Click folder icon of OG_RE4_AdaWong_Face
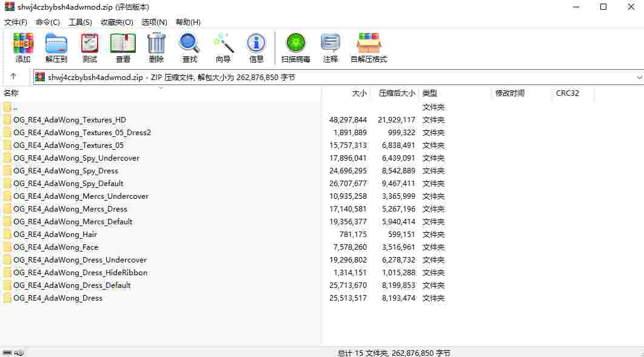The height and width of the screenshot is (357, 644). pyautogui.click(x=7, y=247)
